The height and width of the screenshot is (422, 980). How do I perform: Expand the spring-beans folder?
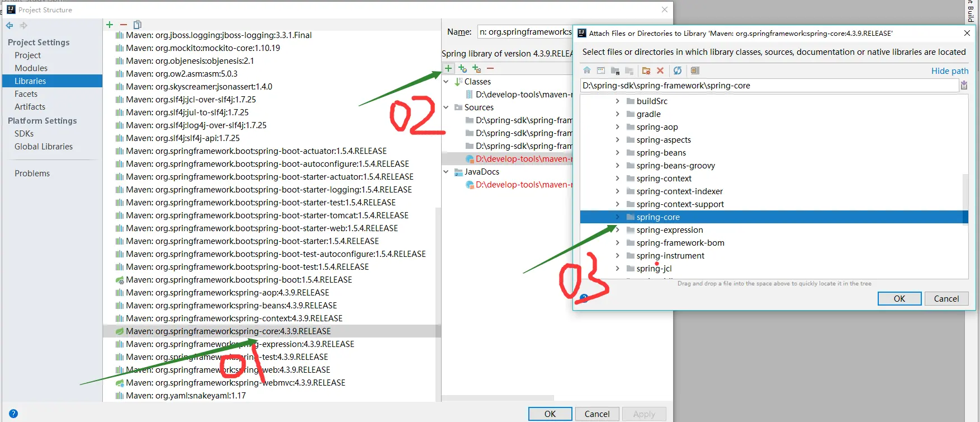pos(617,153)
